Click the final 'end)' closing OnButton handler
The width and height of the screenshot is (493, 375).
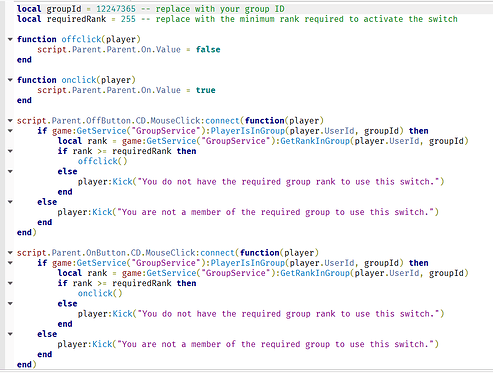(x=26, y=364)
